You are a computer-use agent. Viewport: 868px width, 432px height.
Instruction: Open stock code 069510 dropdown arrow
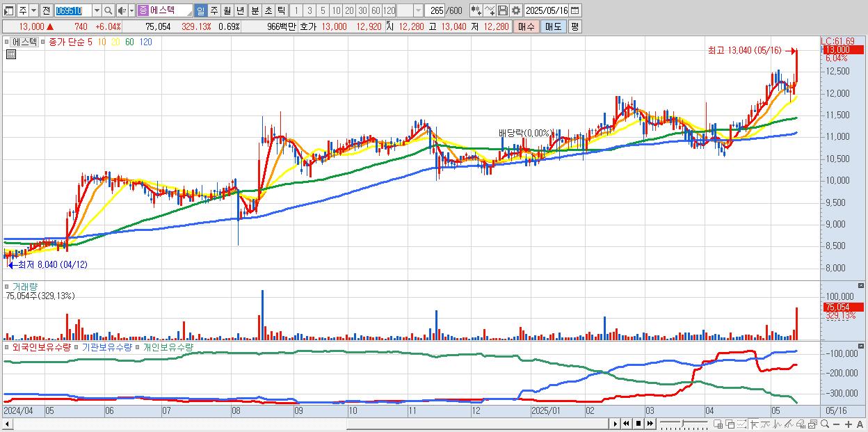97,10
